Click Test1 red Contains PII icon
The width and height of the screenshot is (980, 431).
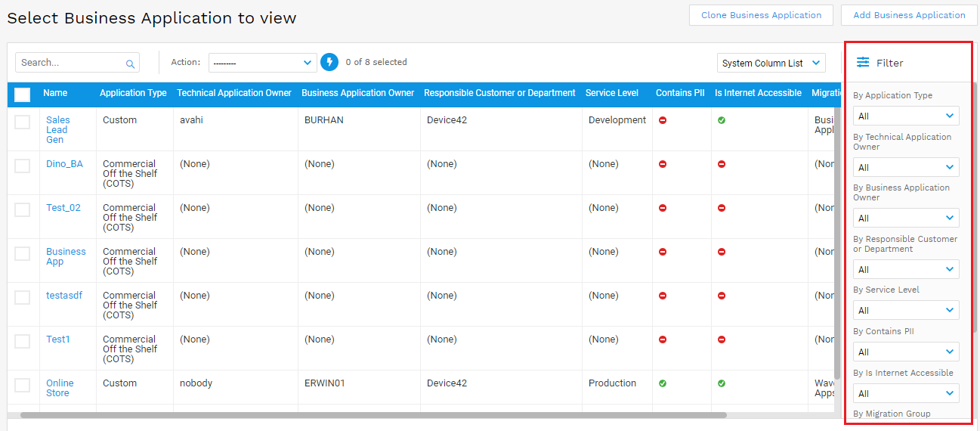663,340
